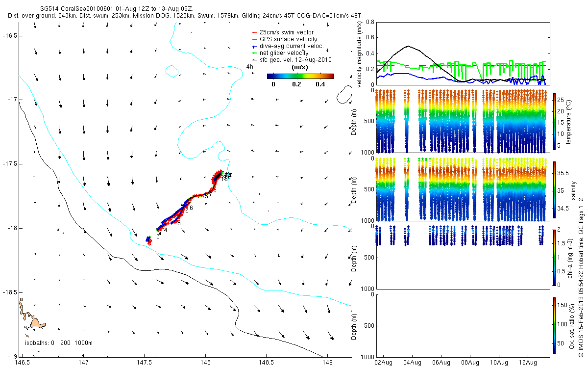Click the '0.4' tick under velocity colorbar
The height and width of the screenshot is (368, 588).
point(321,84)
